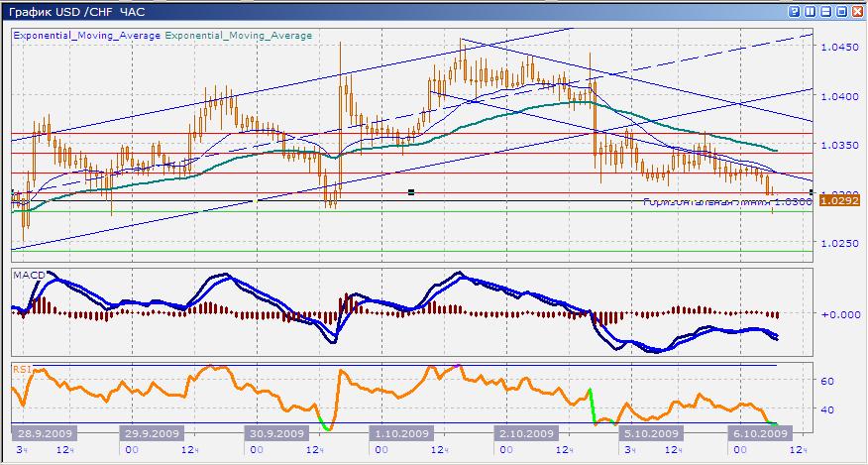Screen dimensions: 868x465
Task: Click the tile windows horizontally icon
Action: pos(825,10)
